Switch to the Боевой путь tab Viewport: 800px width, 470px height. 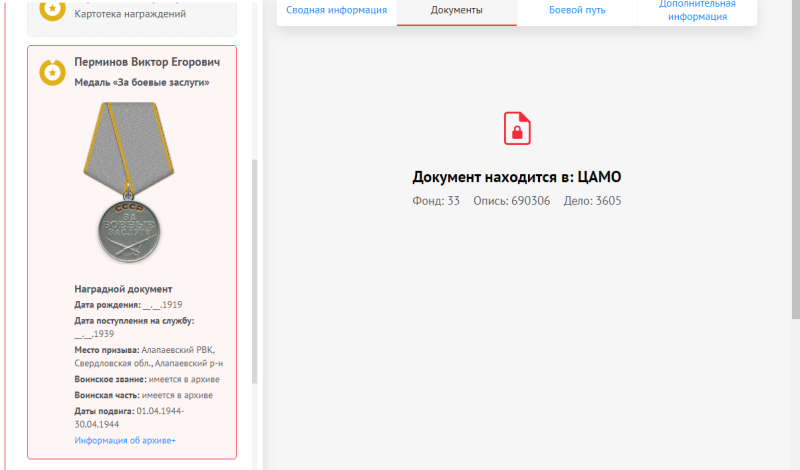(x=577, y=10)
